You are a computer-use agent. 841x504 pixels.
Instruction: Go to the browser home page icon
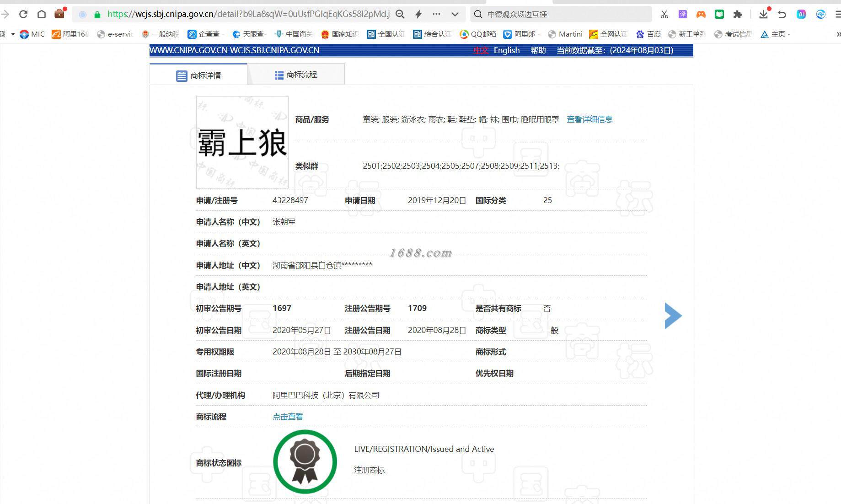point(42,14)
